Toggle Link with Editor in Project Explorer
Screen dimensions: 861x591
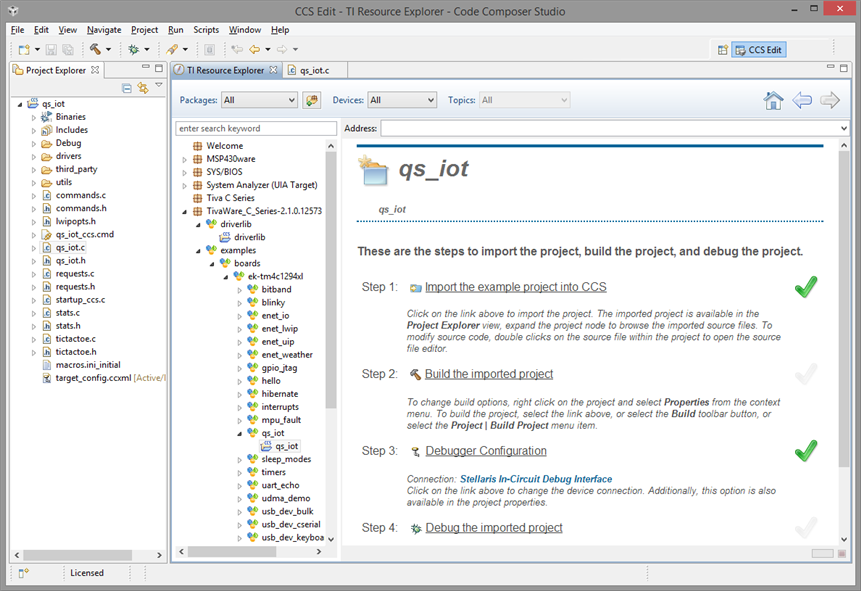click(143, 88)
